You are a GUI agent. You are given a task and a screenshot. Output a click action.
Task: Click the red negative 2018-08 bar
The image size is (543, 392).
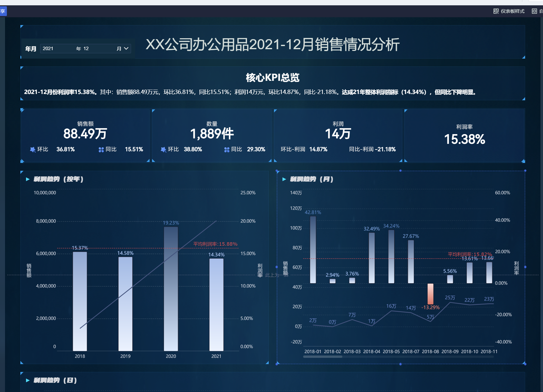pyautogui.click(x=430, y=294)
